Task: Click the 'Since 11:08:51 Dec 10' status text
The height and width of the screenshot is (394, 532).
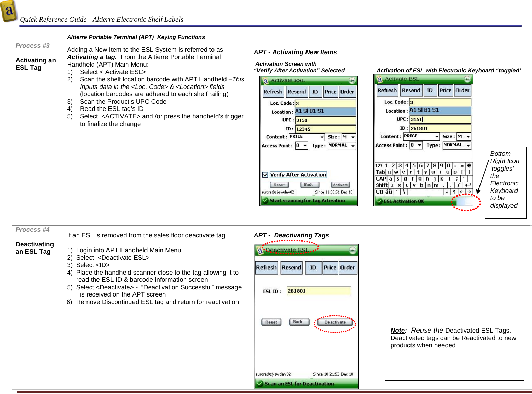Action: (334, 192)
